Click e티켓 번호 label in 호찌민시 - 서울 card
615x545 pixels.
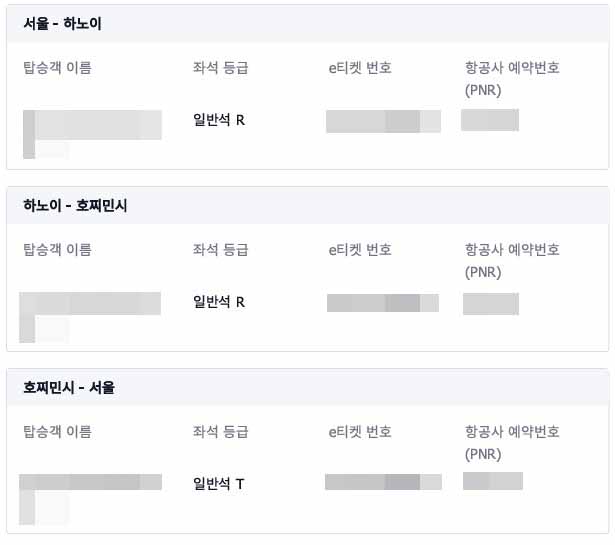pyautogui.click(x=360, y=432)
